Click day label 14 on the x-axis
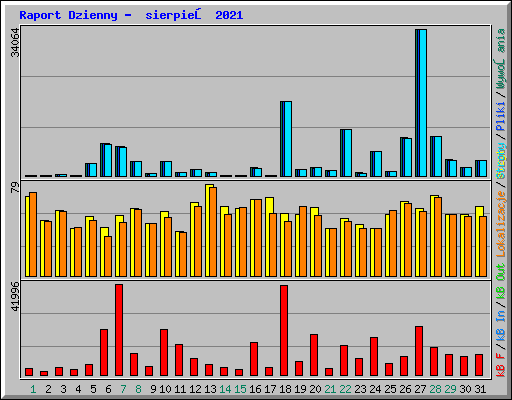This screenshot has height=400, width=512. (x=225, y=389)
